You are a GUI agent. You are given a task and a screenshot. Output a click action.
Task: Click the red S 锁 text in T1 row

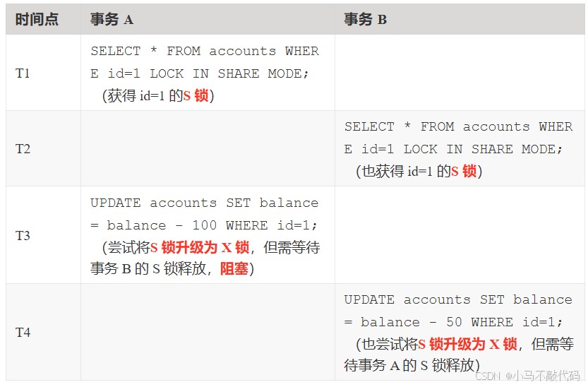(196, 96)
